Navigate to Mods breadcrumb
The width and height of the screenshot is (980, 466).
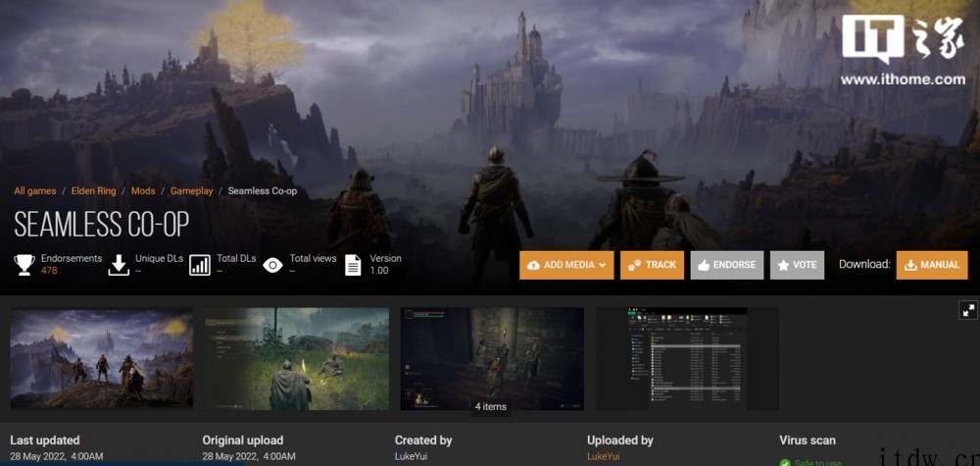[x=143, y=190]
